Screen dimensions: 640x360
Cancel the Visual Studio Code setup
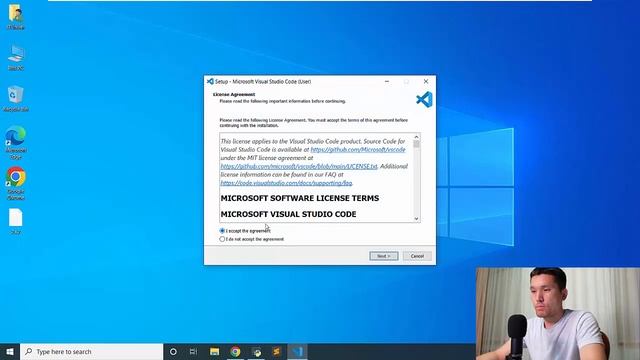click(x=417, y=256)
